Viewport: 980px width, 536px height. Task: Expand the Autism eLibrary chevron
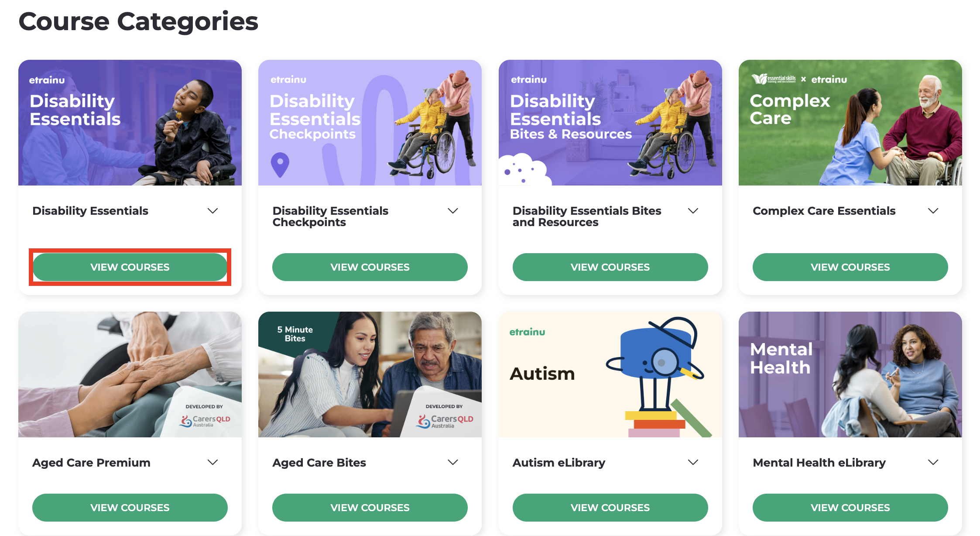tap(693, 462)
